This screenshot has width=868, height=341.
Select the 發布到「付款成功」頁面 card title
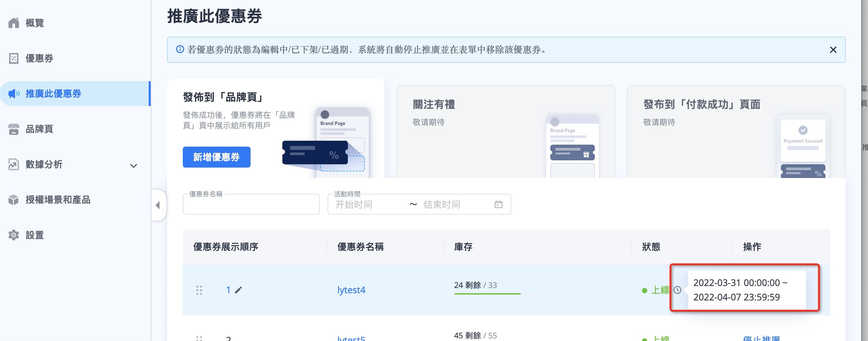702,104
